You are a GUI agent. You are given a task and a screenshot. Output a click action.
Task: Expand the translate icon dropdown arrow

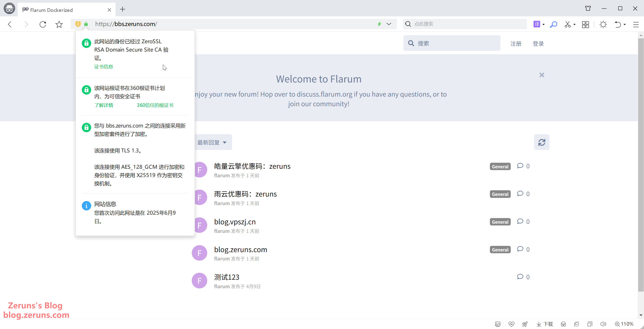tap(543, 24)
